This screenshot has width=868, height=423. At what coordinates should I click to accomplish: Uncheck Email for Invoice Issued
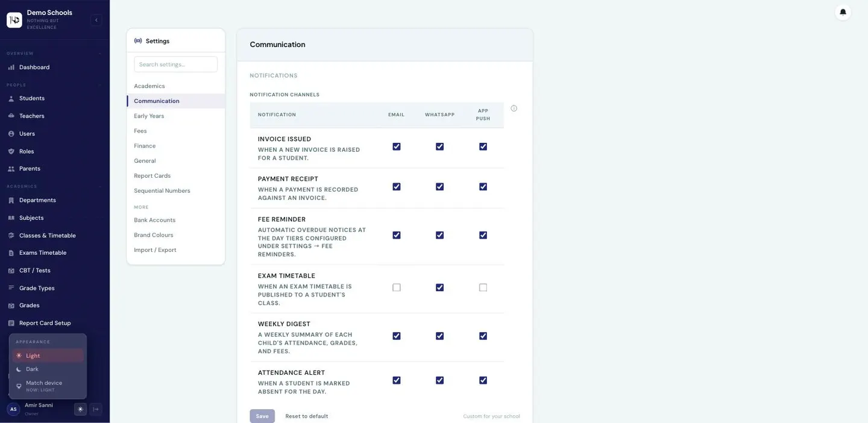tap(397, 146)
